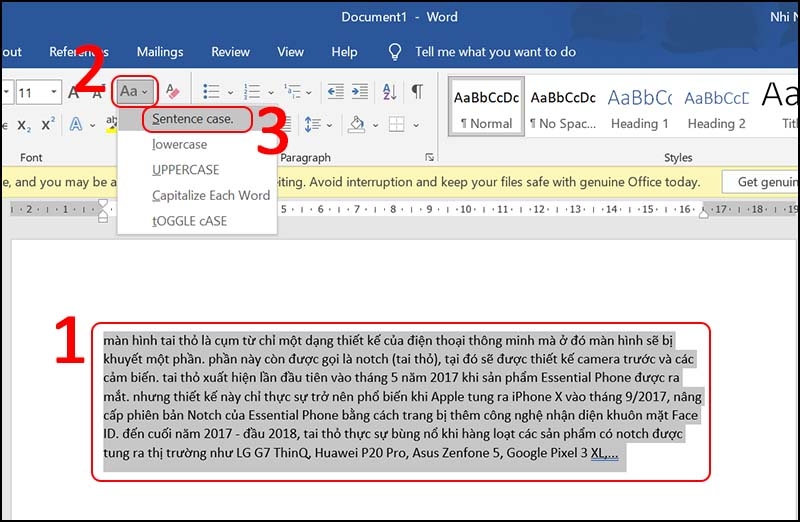Click the Shading paint bucket icon

356,124
